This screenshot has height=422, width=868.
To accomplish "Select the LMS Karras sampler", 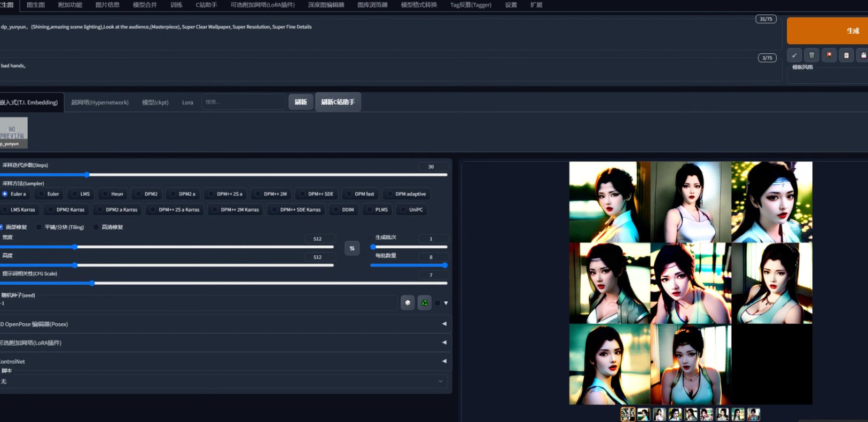I will click(x=19, y=210).
